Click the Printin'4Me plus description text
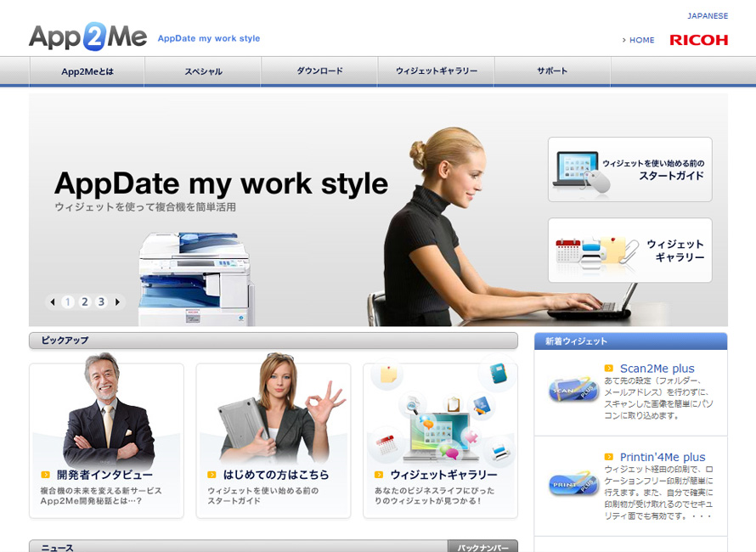The height and width of the screenshot is (552, 756). click(x=658, y=493)
